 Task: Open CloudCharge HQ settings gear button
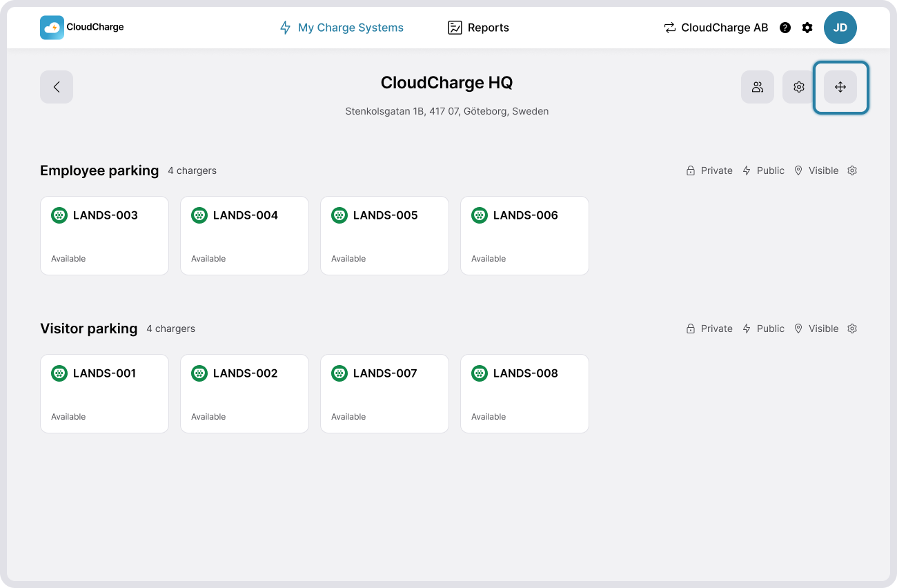point(799,87)
